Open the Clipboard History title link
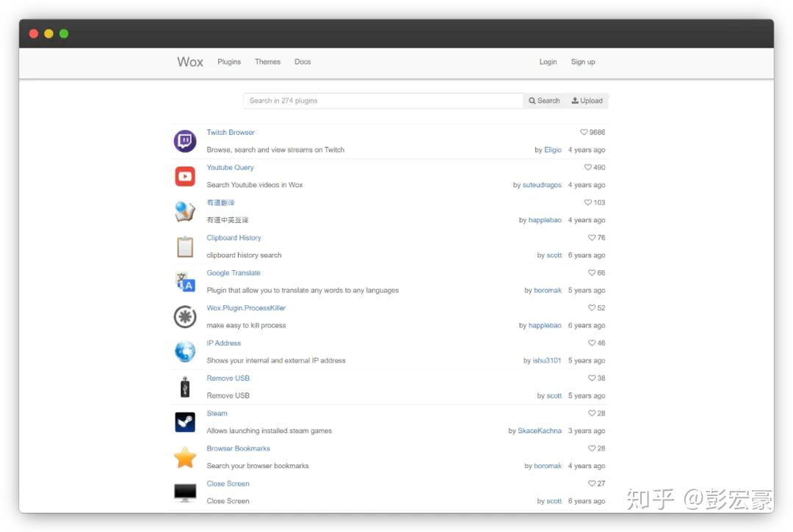The image size is (793, 532). [x=233, y=238]
